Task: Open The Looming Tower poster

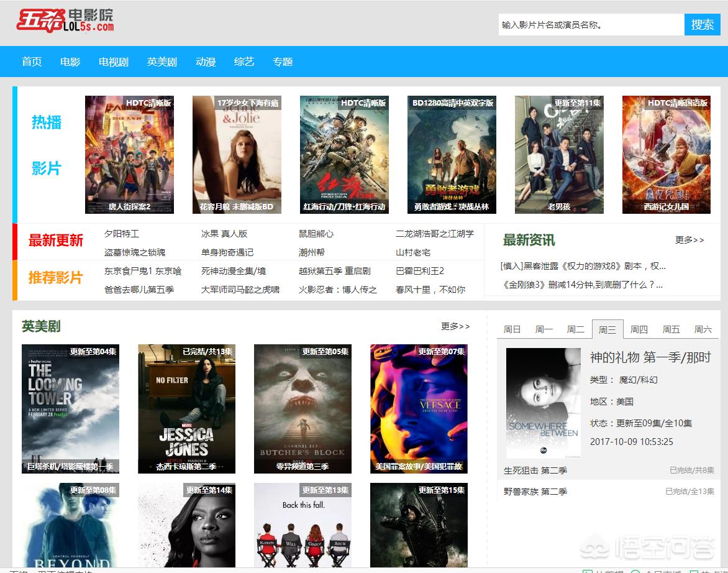Action: [71, 409]
